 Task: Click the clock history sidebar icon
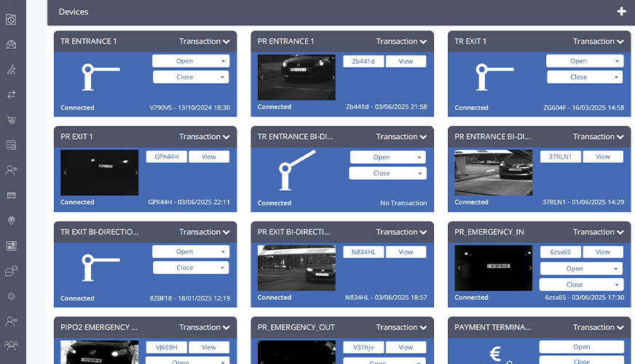point(11,20)
